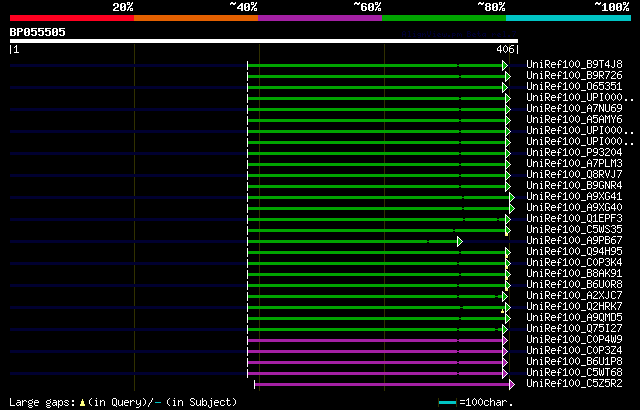
Task: Select the UniRef100_C5WS35 label
Action: (574, 229)
